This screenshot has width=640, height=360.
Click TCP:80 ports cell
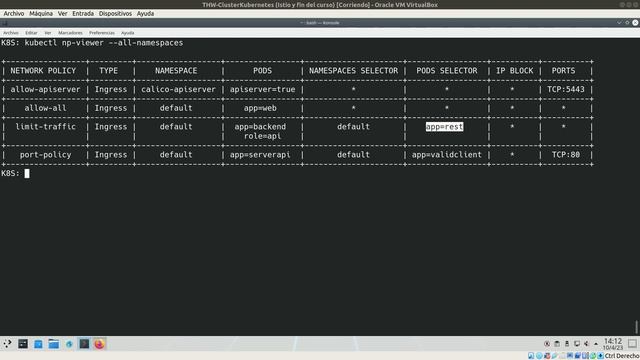click(x=566, y=155)
